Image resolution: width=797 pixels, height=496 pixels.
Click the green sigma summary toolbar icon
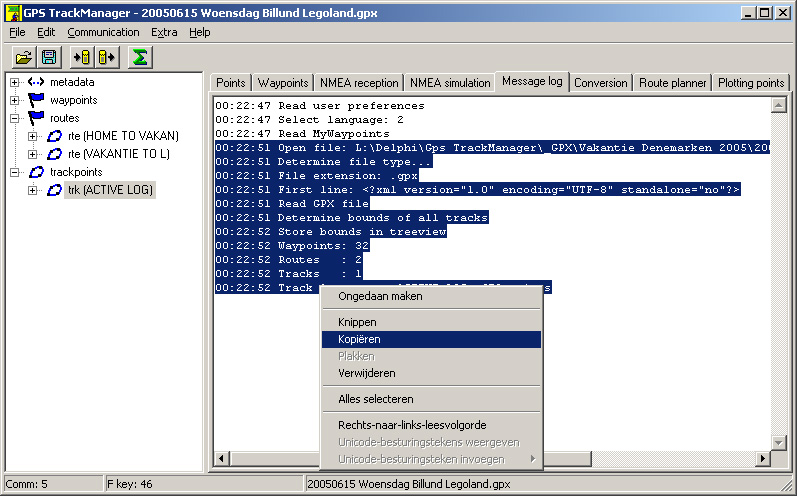[141, 57]
